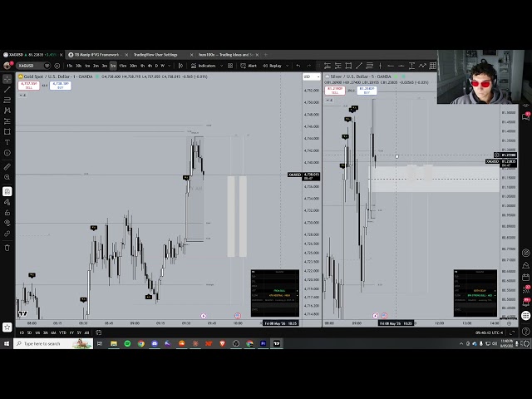Click the XAGUSD symbol search field
The height and width of the screenshot is (399, 532).
33,66
